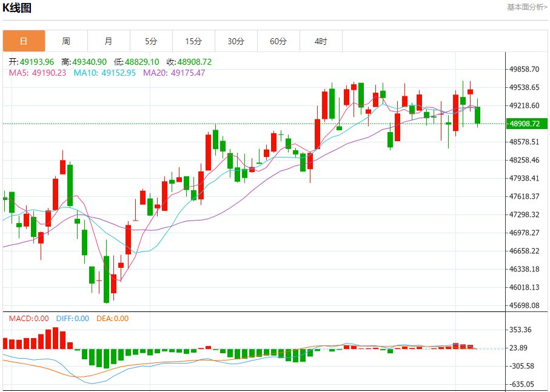Click the tallest red MACD histogram bar
Image resolution: width=550 pixels, height=392 pixels.
[x=55, y=338]
